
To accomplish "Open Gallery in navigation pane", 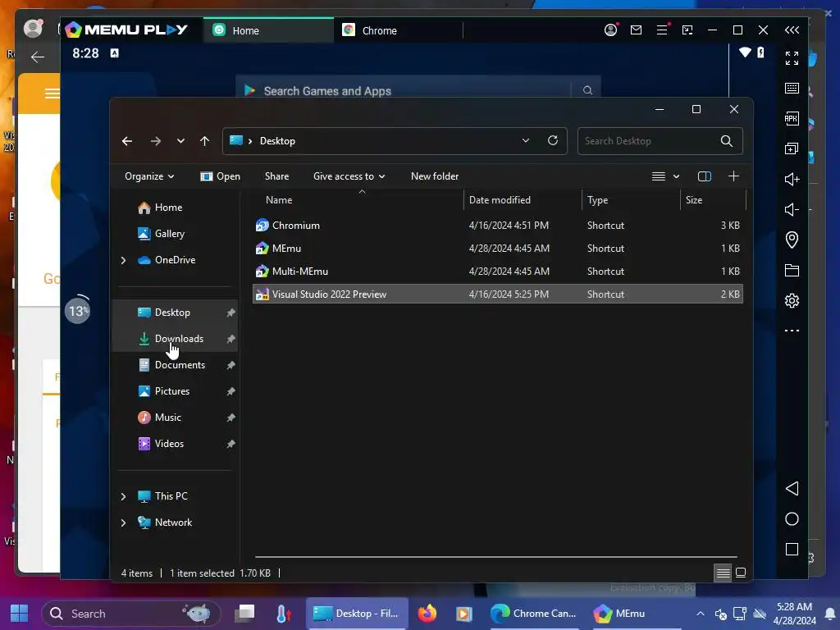I will click(x=176, y=234).
